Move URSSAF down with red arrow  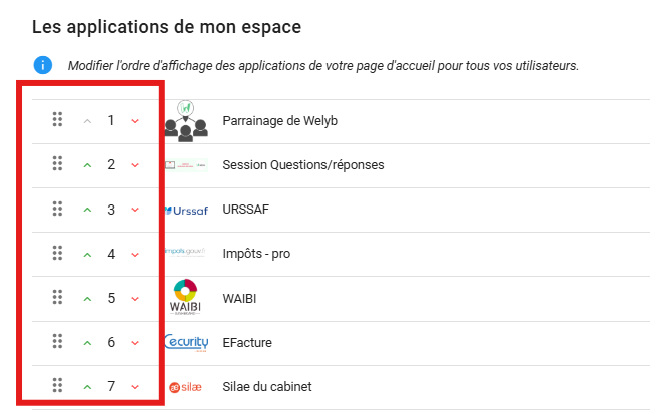click(135, 210)
